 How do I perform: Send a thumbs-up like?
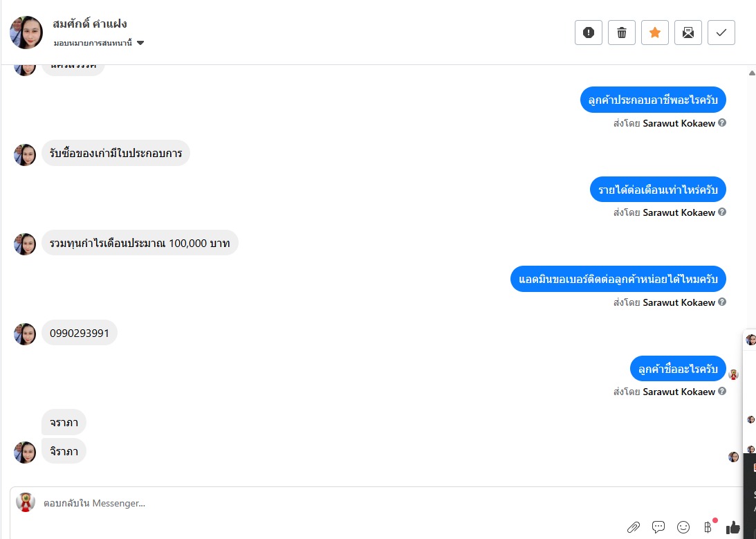[x=733, y=527]
